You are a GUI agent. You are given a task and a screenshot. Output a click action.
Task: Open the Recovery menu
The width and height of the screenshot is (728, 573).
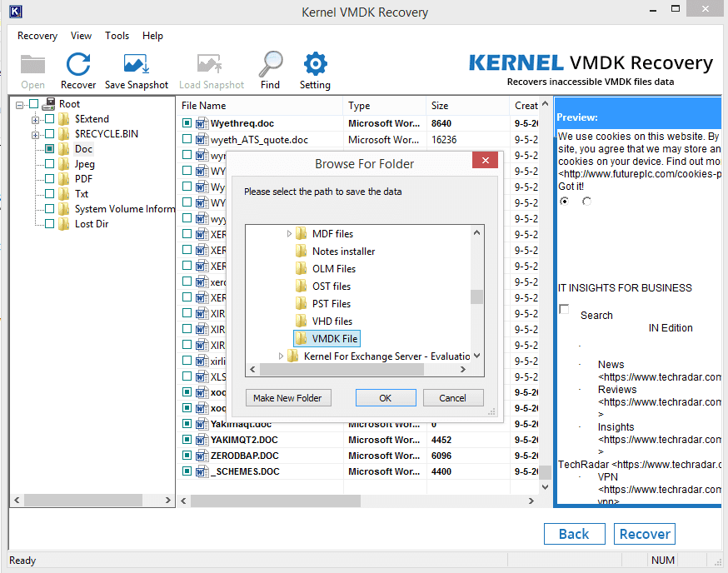tap(37, 36)
